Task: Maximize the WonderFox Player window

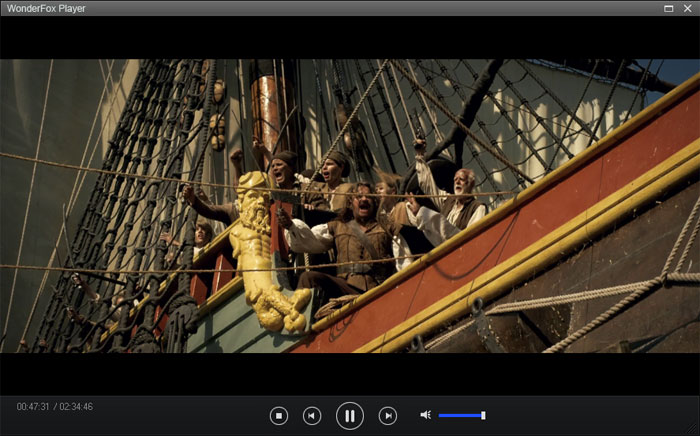Action: (668, 8)
